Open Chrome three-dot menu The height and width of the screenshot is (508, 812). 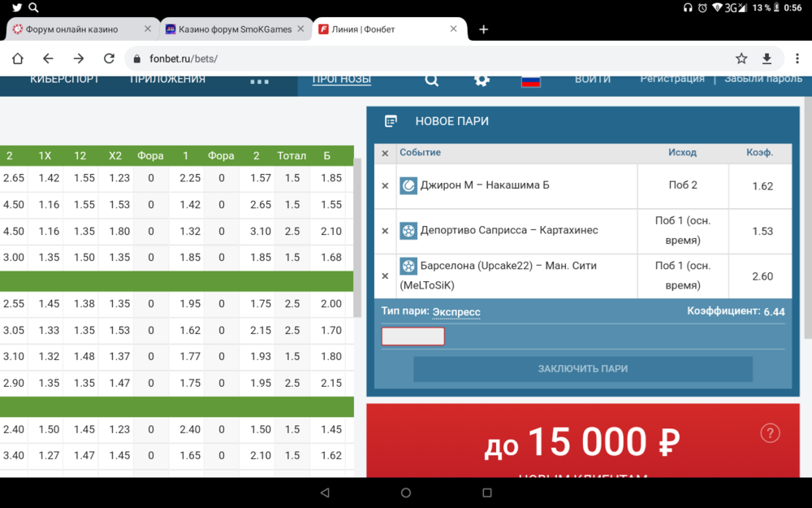(x=797, y=59)
